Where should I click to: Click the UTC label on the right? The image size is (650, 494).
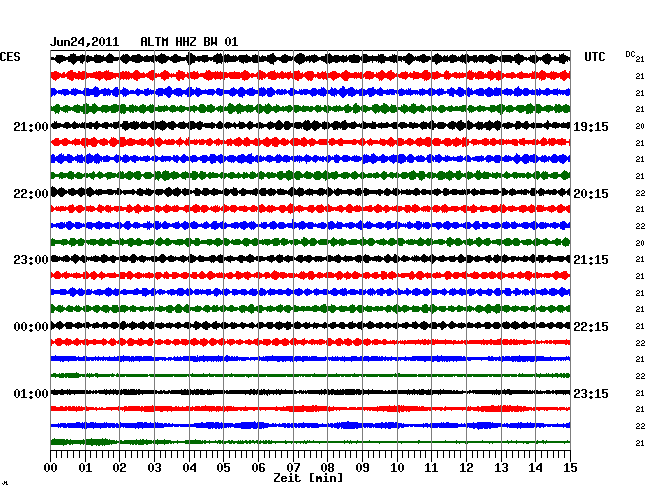pyautogui.click(x=595, y=57)
